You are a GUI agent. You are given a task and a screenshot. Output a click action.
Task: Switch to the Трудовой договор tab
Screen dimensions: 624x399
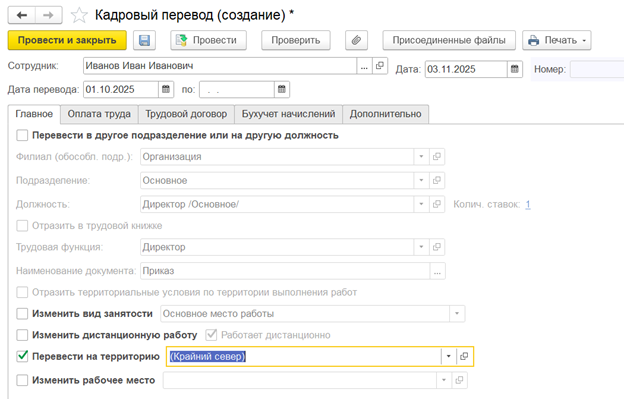coord(186,114)
